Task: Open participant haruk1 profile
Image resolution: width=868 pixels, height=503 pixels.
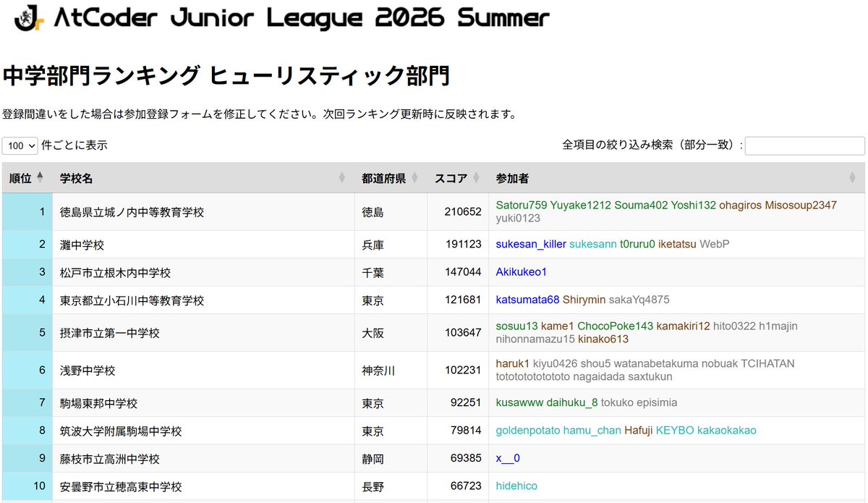Action: tap(513, 363)
